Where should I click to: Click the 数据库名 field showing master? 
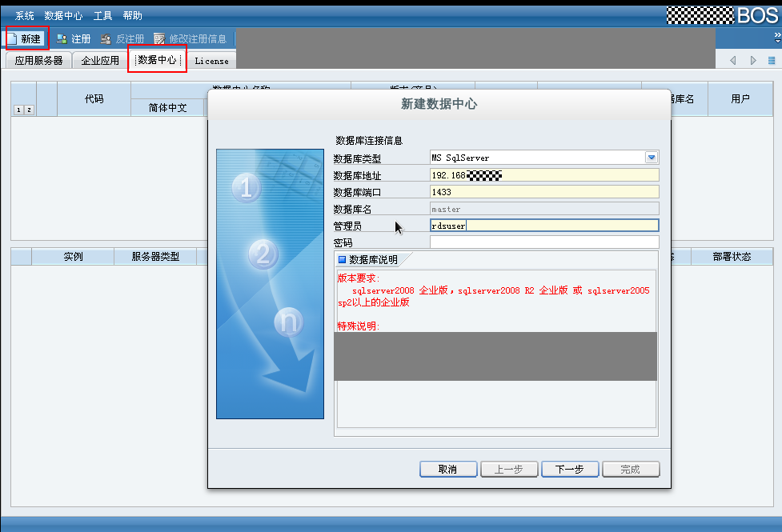(544, 209)
